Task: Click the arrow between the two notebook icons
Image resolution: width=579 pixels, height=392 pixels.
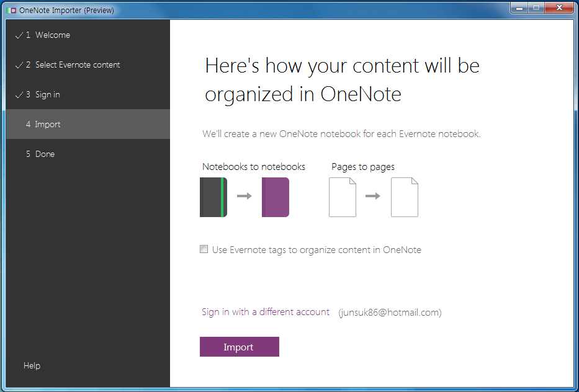Action: coord(245,196)
